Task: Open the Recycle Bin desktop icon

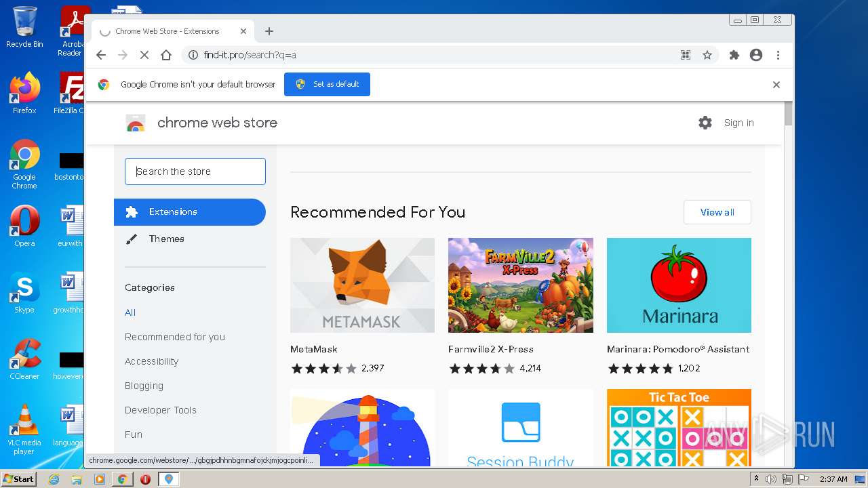Action: coord(24,27)
